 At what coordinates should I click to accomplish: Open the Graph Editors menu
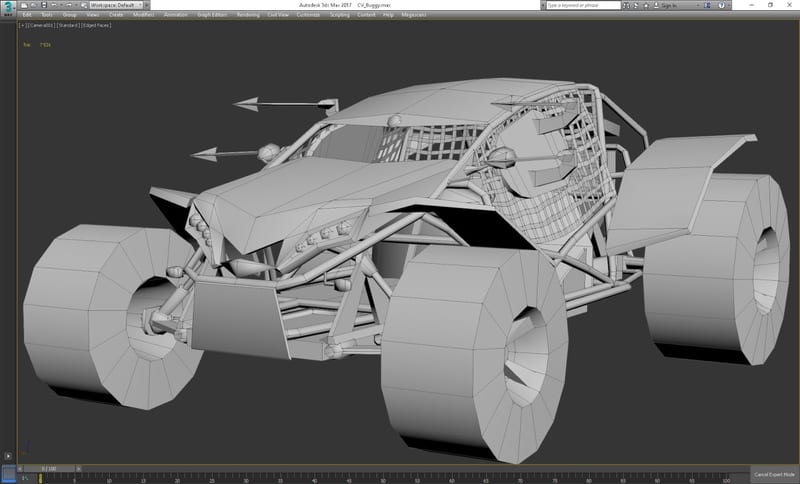coord(212,15)
